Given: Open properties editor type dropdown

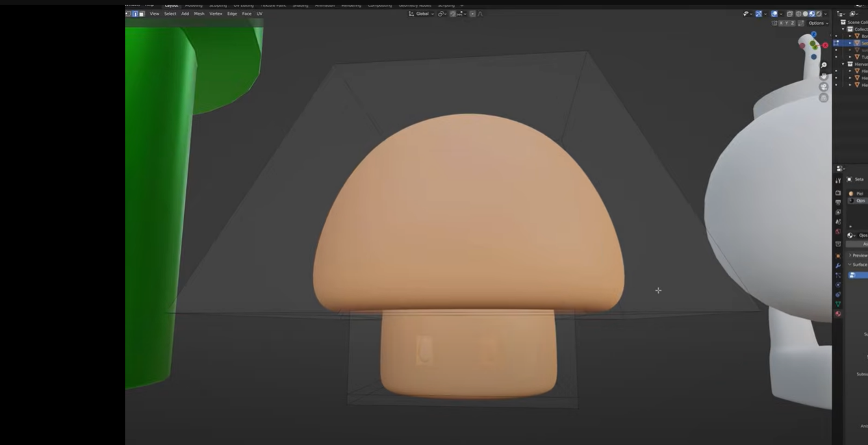Looking at the screenshot, I should click(840, 168).
